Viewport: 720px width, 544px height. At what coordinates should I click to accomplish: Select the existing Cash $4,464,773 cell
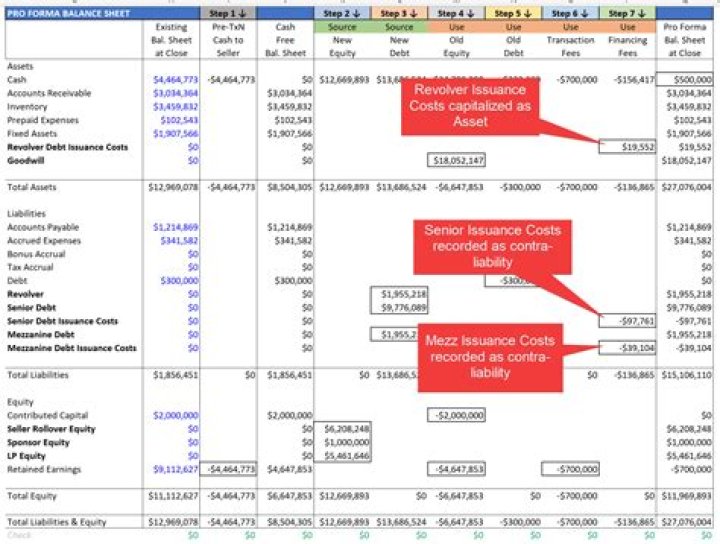coord(176,79)
